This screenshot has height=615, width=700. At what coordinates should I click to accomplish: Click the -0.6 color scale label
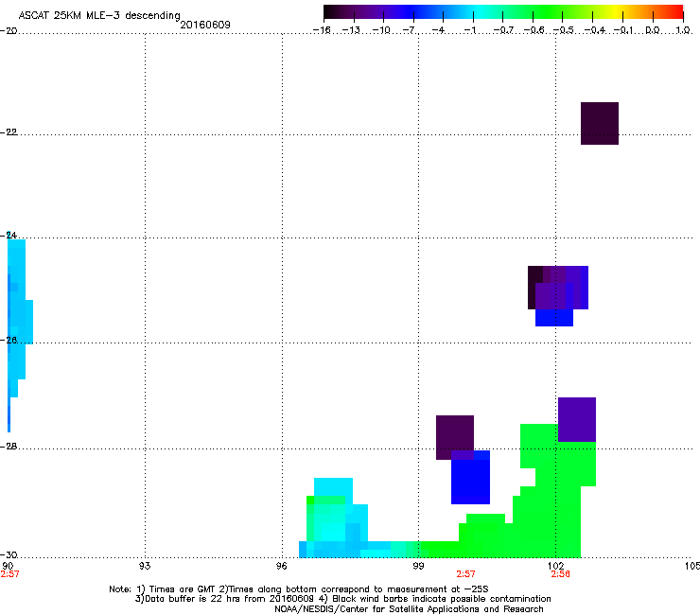(x=533, y=30)
